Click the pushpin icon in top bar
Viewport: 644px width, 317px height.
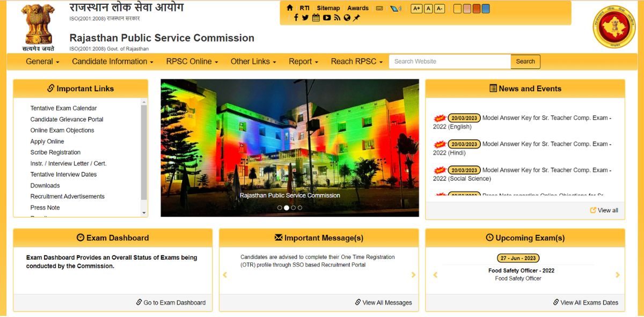tap(356, 18)
